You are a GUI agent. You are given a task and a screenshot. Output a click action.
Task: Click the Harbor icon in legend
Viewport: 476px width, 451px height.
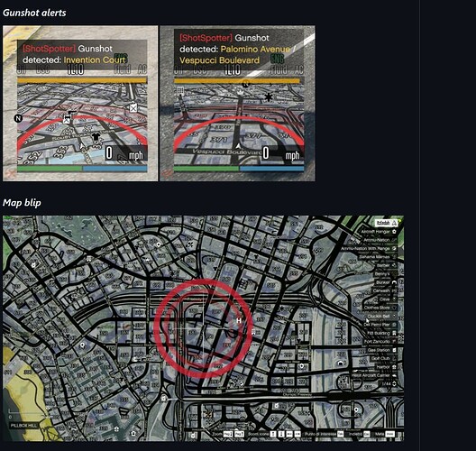(394, 367)
